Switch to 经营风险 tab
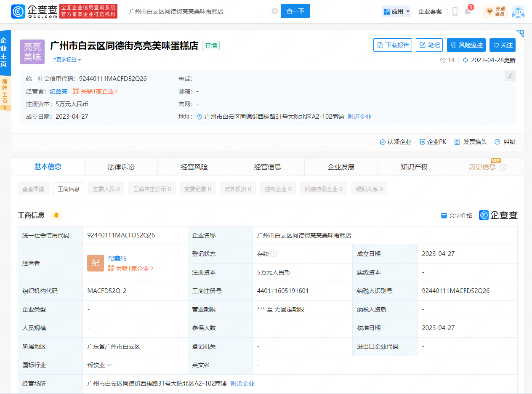Image resolution: width=532 pixels, height=394 pixels. (x=194, y=167)
